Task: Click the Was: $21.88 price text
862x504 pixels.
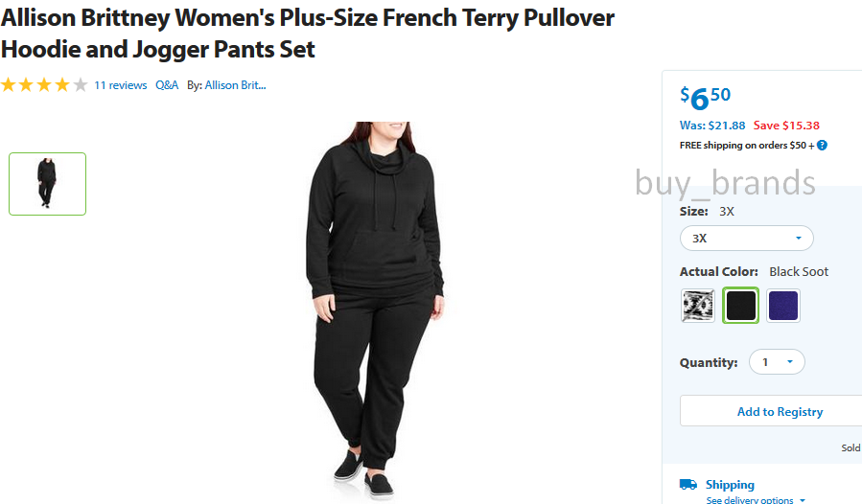Action: (x=712, y=126)
